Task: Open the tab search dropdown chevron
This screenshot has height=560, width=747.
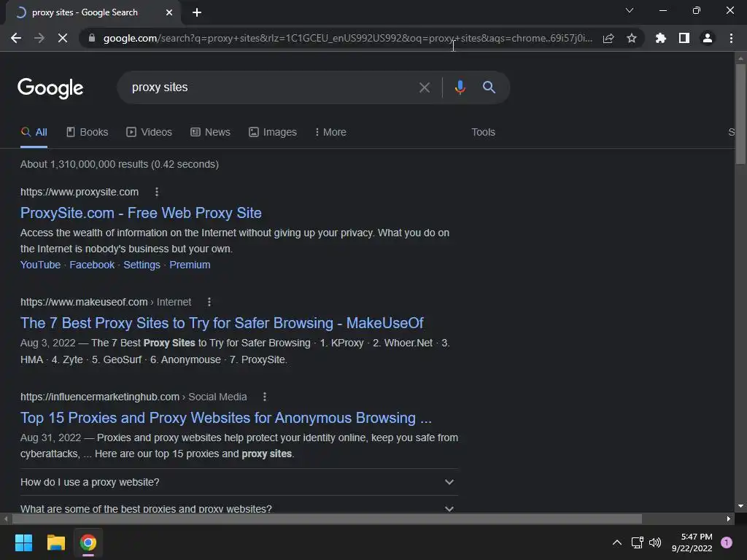Action: 630,10
